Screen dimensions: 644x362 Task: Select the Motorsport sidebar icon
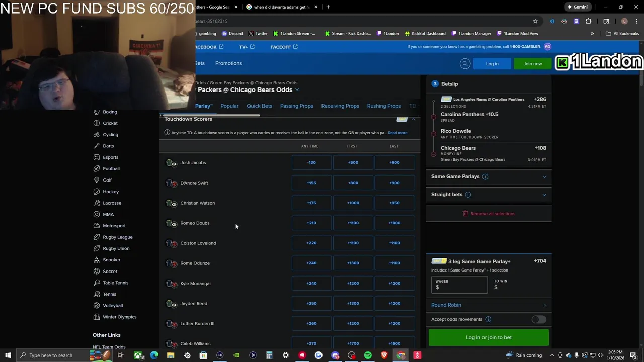point(97,226)
